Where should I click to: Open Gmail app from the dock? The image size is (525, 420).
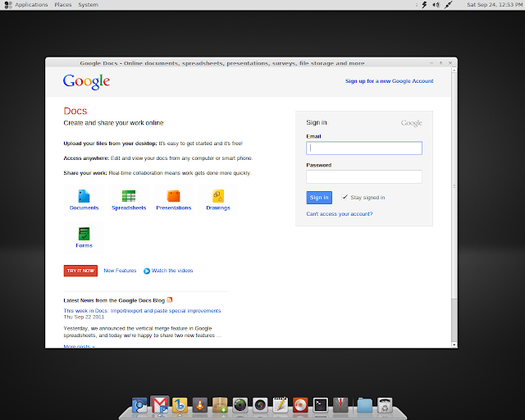pyautogui.click(x=160, y=404)
